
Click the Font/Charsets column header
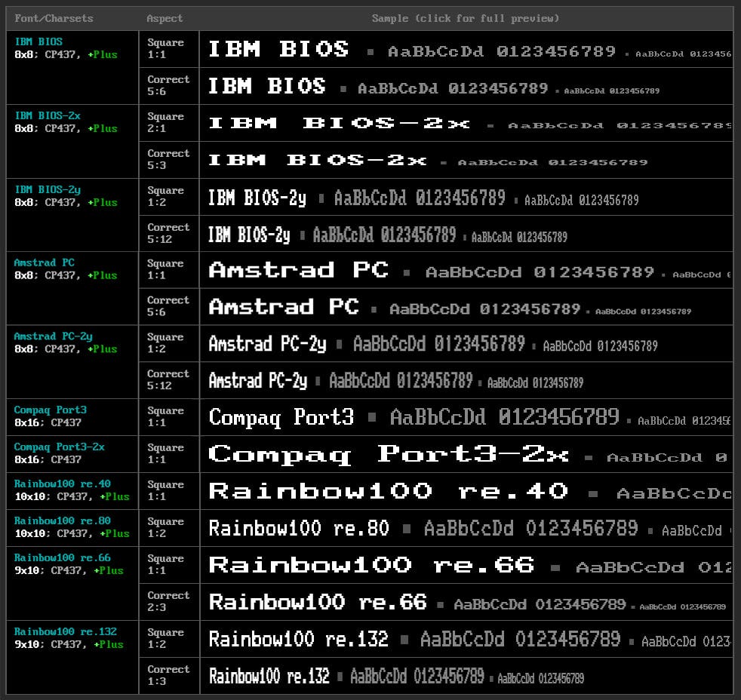(x=54, y=18)
